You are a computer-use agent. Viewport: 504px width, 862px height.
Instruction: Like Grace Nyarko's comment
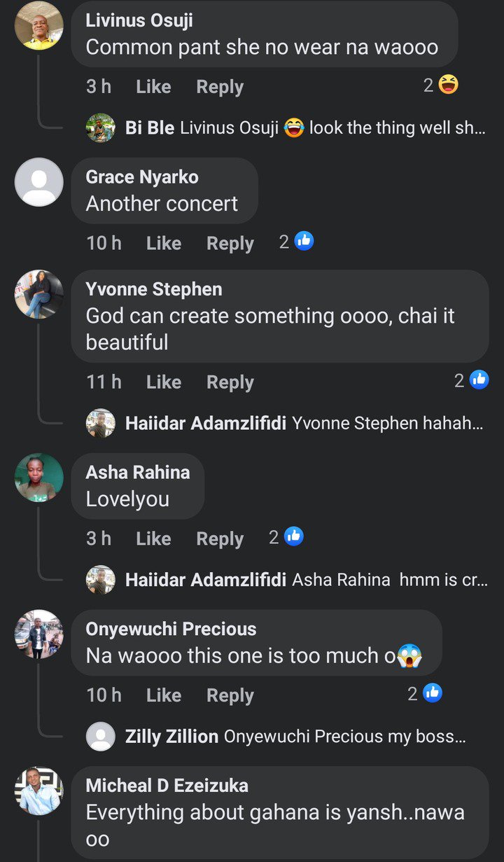[x=164, y=243]
